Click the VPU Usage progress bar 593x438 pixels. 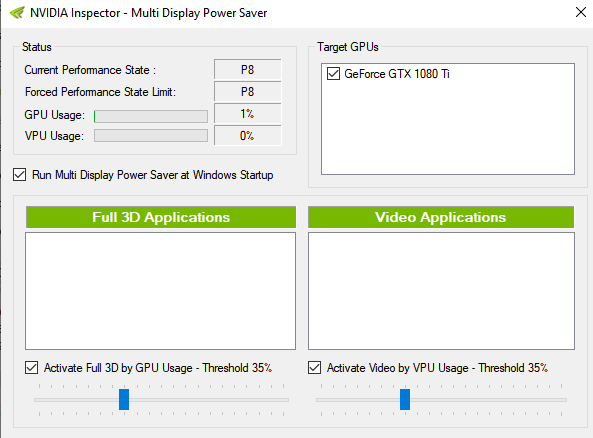pos(151,136)
